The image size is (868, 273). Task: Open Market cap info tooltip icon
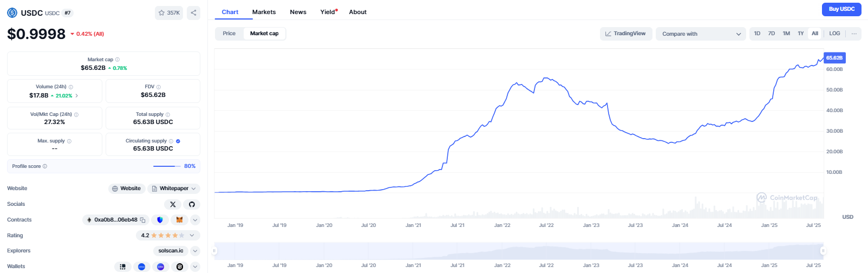(x=118, y=60)
